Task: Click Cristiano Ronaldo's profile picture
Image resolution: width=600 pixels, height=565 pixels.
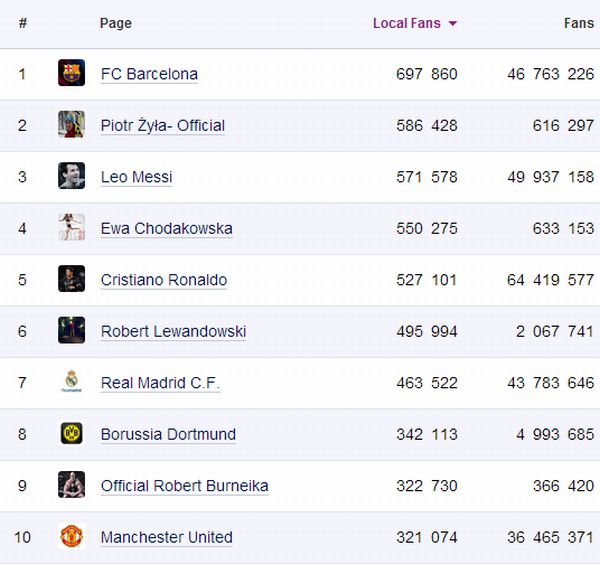Action: tap(71, 279)
